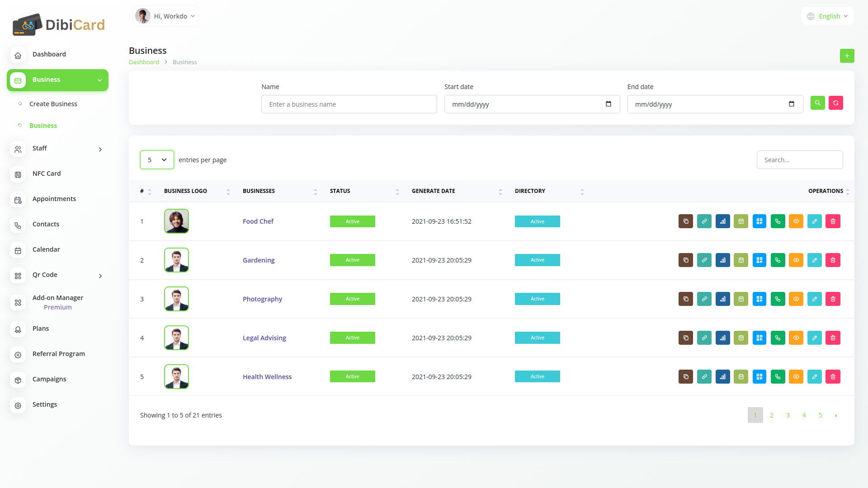Click green search icon in filter bar
Image resolution: width=868 pixels, height=488 pixels.
[817, 103]
